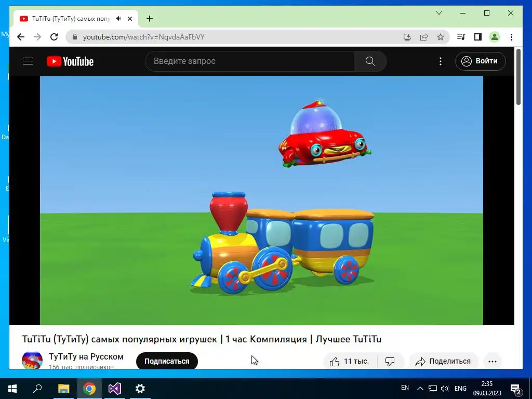This screenshot has height=399, width=532.
Task: Open Chrome three-dot main menu
Action: point(511,37)
